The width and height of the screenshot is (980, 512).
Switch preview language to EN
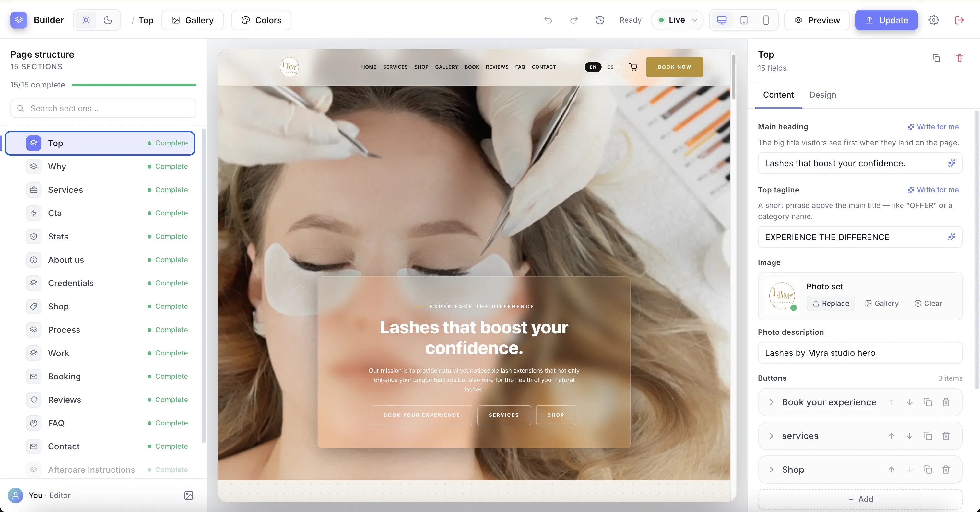593,67
